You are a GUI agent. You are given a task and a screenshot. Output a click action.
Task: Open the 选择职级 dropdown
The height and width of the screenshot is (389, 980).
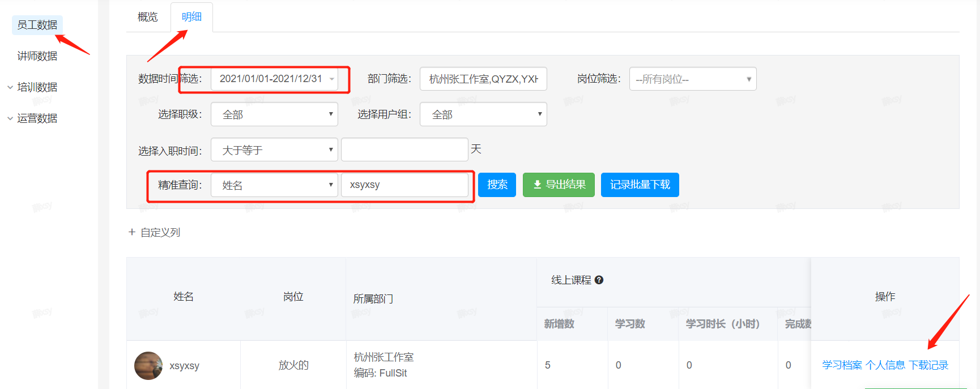(x=274, y=114)
